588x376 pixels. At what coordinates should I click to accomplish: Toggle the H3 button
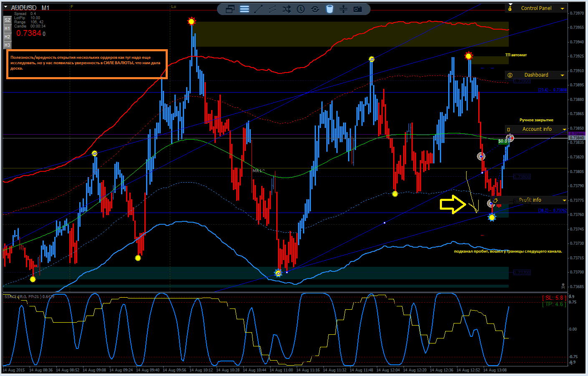(7, 45)
